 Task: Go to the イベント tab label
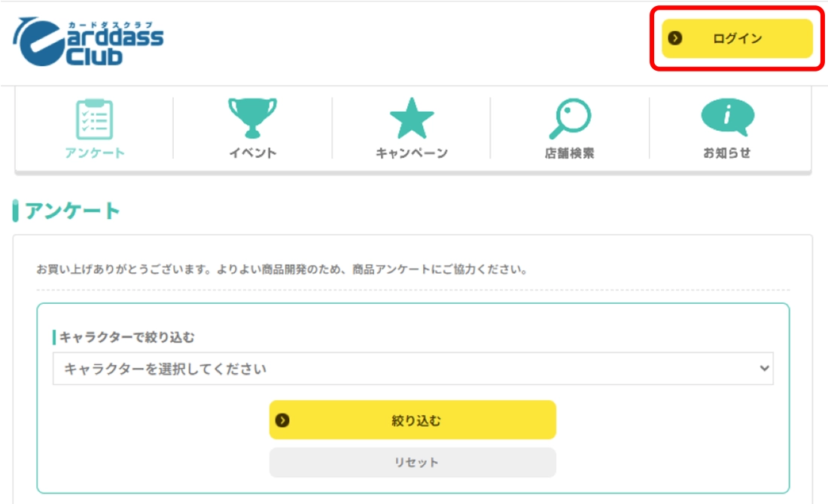253,153
